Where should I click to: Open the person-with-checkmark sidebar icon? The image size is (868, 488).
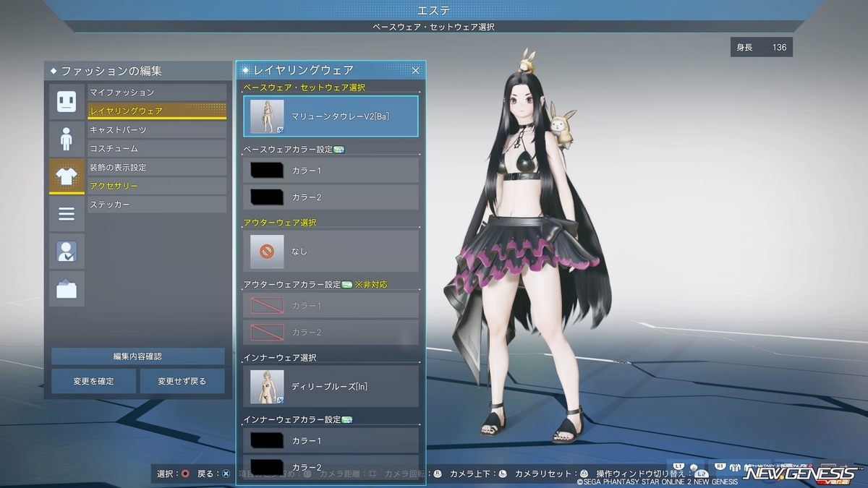pos(67,252)
